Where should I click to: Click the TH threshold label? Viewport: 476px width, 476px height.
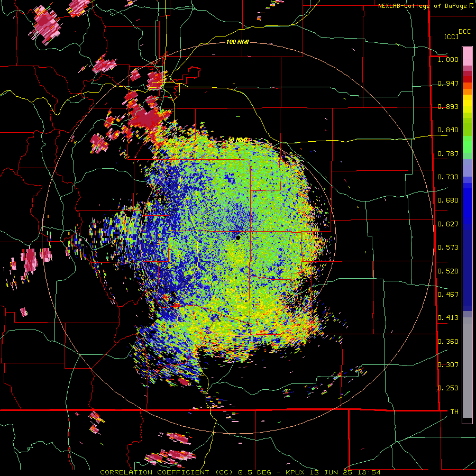point(454,412)
